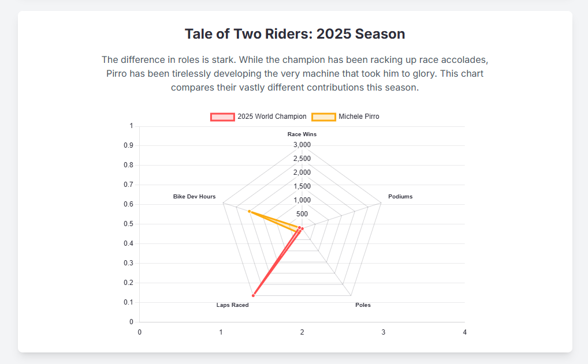Toggle the "2025 World Champion" legend label
This screenshot has width=588, height=364.
[x=271, y=117]
